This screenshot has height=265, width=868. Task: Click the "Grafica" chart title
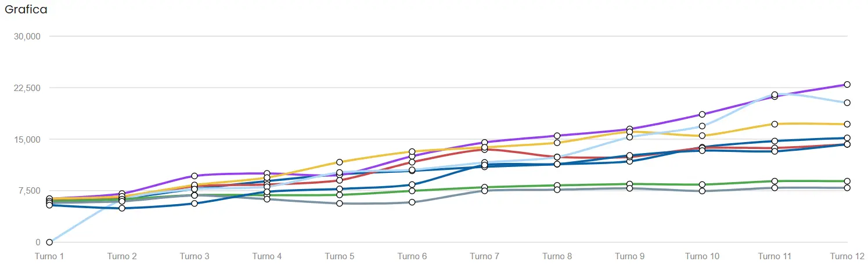26,10
